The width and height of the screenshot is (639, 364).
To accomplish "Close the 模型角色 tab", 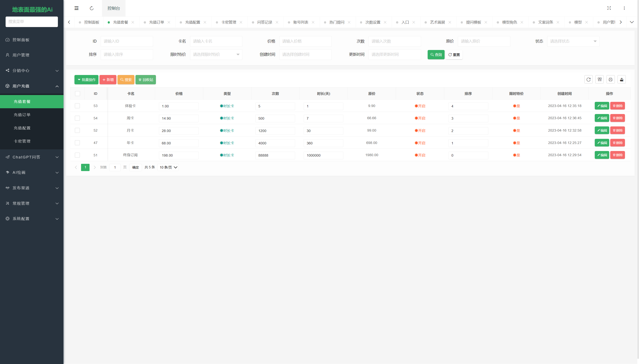I will pos(522,22).
